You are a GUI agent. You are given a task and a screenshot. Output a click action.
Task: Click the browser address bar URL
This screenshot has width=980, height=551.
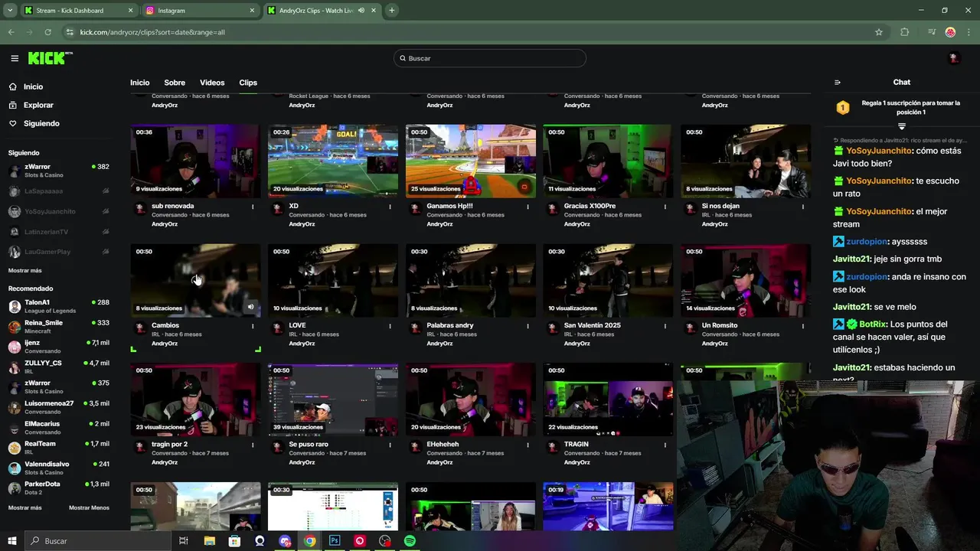point(152,32)
